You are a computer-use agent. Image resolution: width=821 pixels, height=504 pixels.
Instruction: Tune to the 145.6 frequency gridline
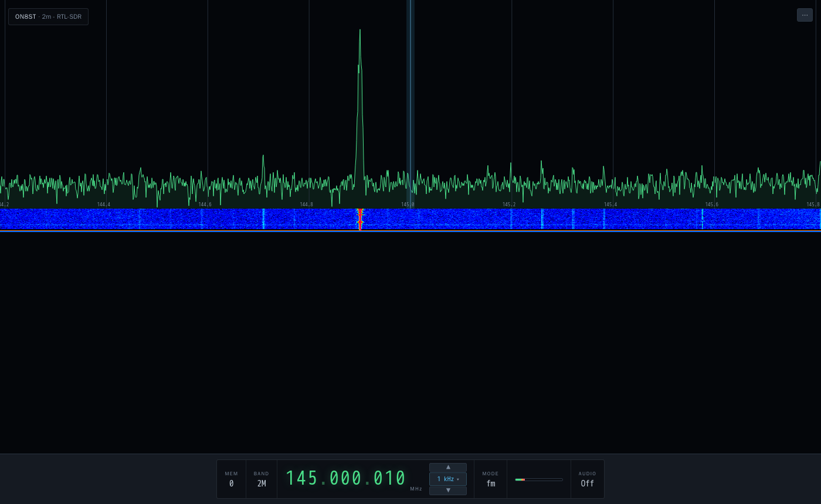tap(714, 104)
